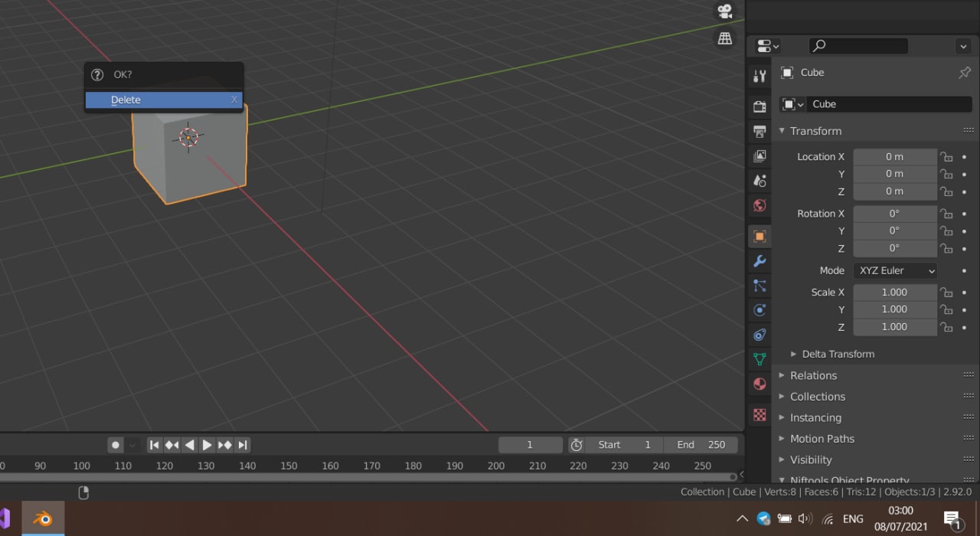This screenshot has width=980, height=536.
Task: Lock Location X with the padlock
Action: click(946, 157)
